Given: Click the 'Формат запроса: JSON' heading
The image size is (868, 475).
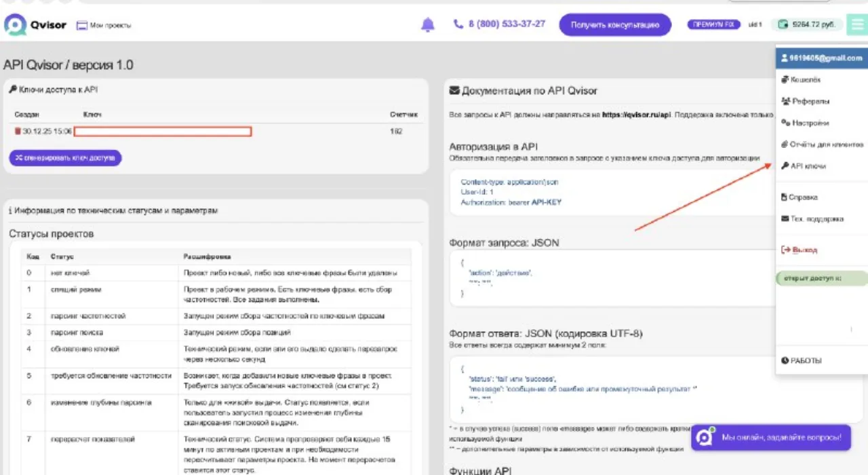Looking at the screenshot, I should [505, 243].
